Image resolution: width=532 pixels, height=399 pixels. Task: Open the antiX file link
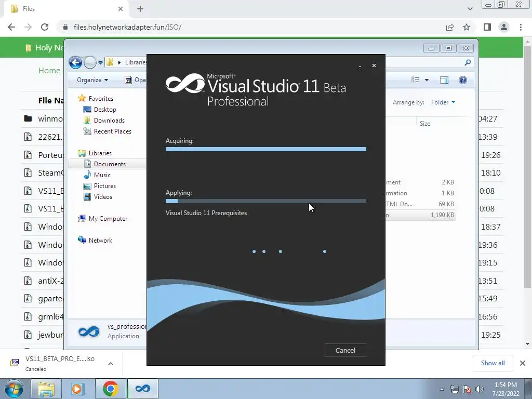pyautogui.click(x=50, y=281)
